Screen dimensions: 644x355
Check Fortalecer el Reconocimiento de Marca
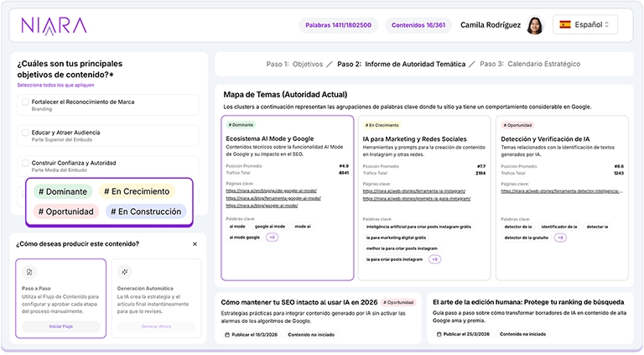pos(25,102)
